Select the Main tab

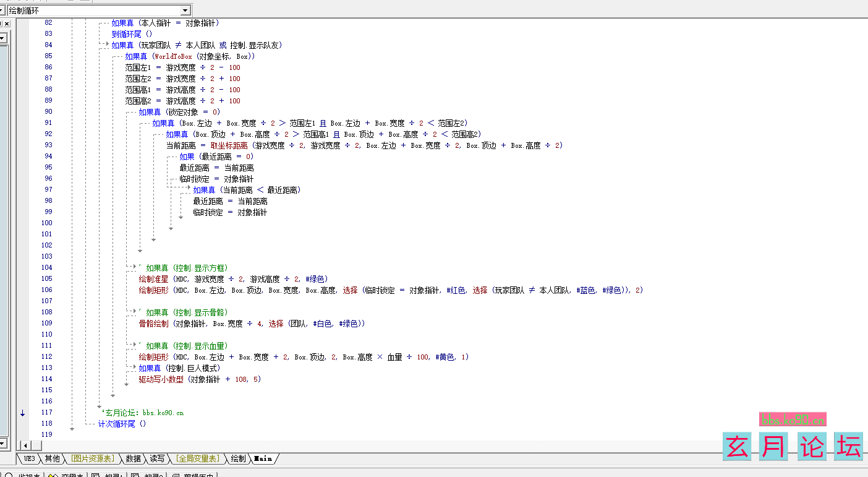(x=263, y=458)
